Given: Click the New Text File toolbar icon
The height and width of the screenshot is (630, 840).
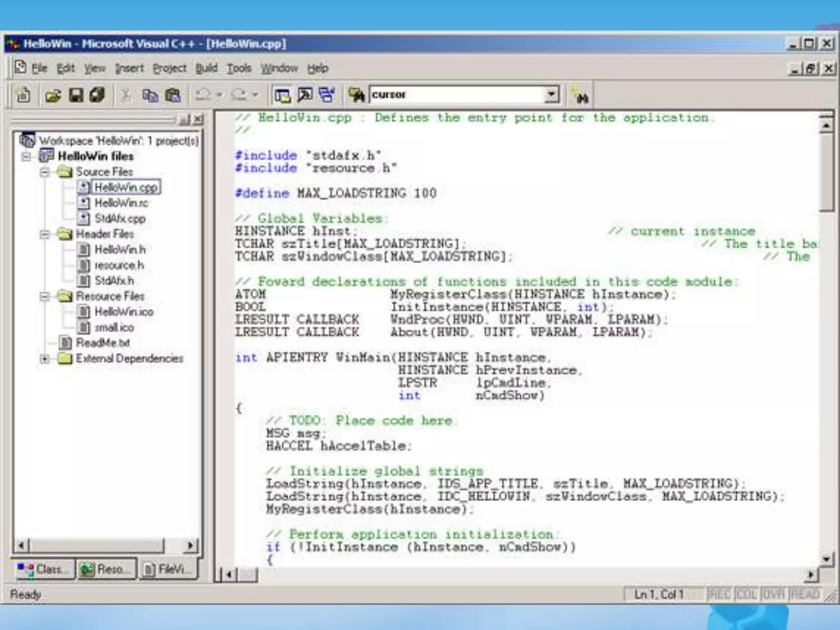Looking at the screenshot, I should coord(23,95).
